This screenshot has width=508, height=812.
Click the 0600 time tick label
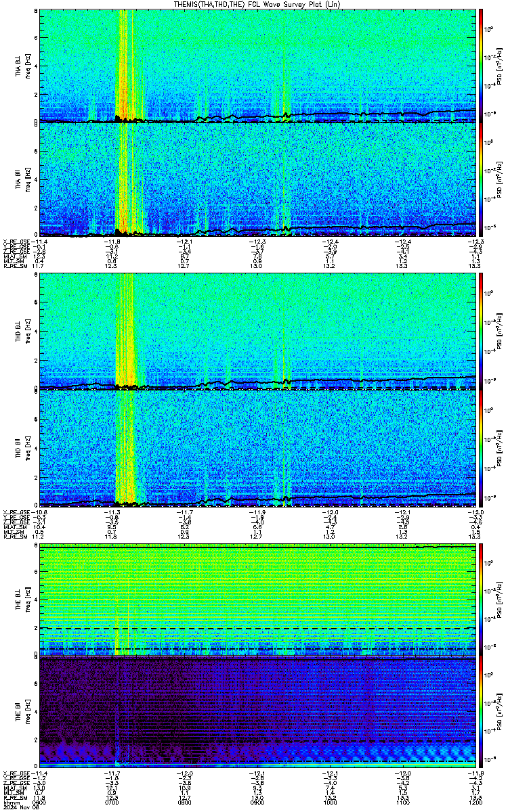39,803
